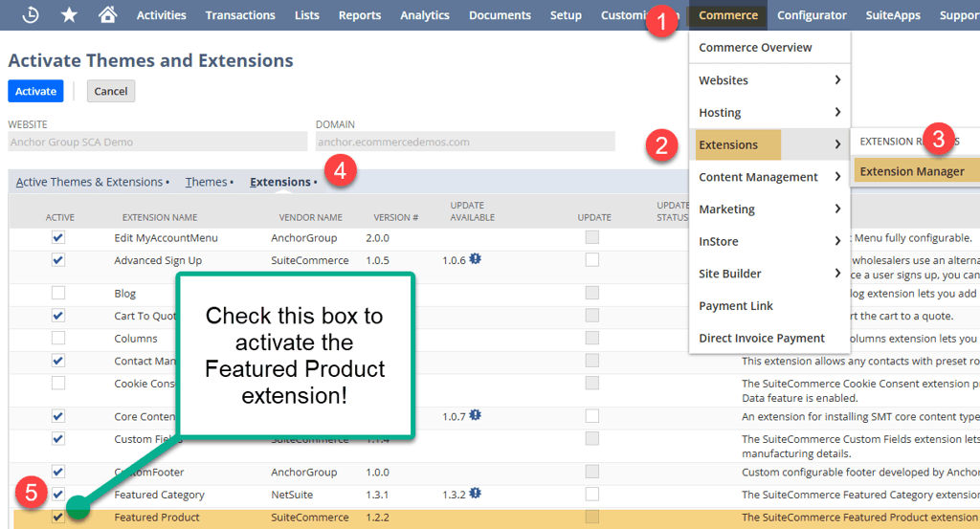This screenshot has height=529, width=980.
Task: Toggle Active checkbox for Advanced Sign Up
Action: tap(58, 260)
